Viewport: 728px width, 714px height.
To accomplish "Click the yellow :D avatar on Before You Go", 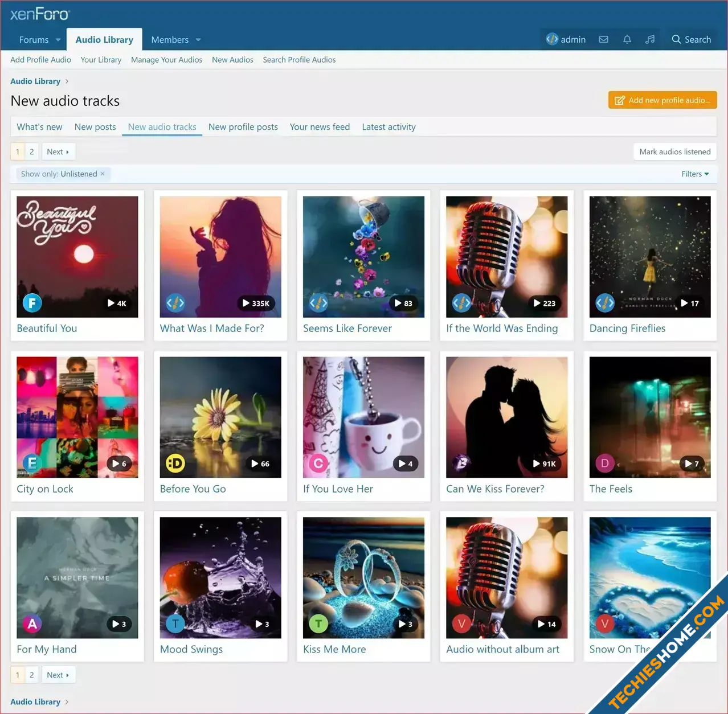I will [175, 463].
